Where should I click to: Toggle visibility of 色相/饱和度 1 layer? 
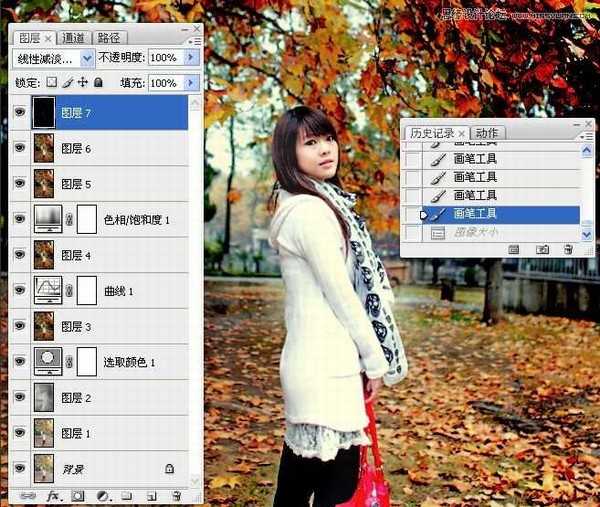[20, 218]
